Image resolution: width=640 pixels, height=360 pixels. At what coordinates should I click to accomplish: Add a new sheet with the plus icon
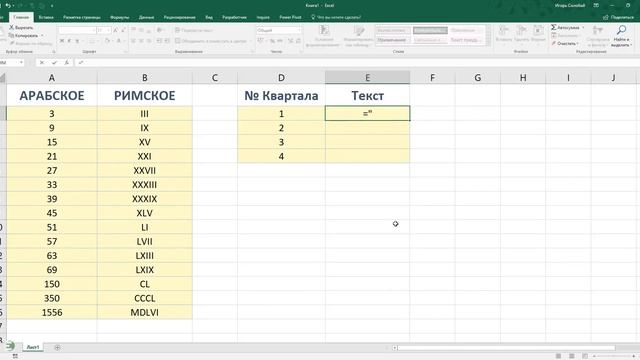[57, 347]
